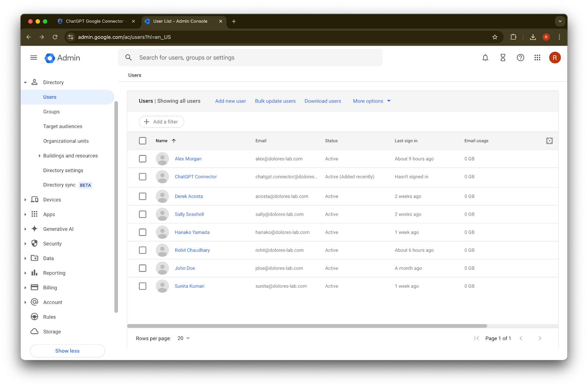
Task: Bookmark this page with the star icon
Action: click(x=495, y=37)
